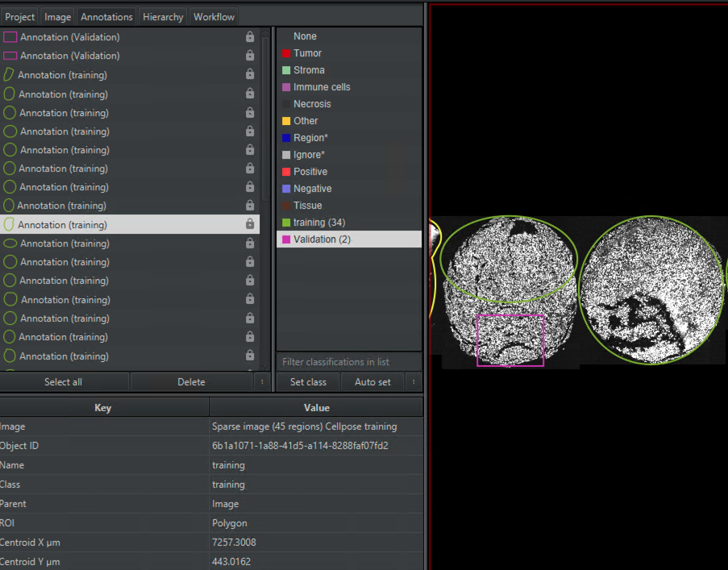Unlock the bottom visible Annotation (training) row
Image resolution: width=728 pixels, height=570 pixels.
pos(250,356)
